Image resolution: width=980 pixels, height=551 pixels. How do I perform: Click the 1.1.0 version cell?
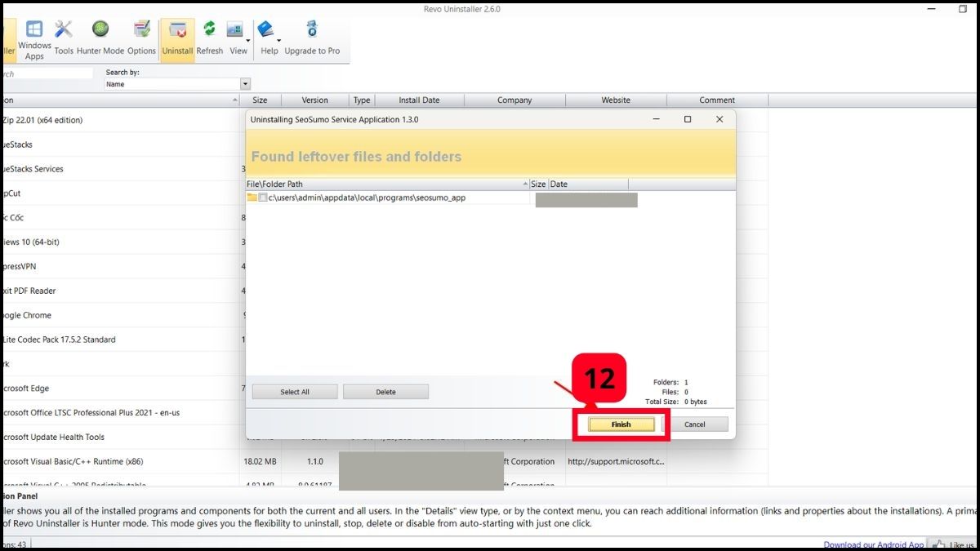coord(314,462)
